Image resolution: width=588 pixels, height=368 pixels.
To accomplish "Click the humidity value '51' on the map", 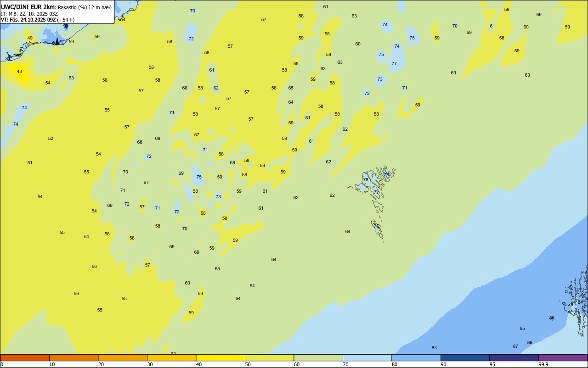I will (30, 163).
